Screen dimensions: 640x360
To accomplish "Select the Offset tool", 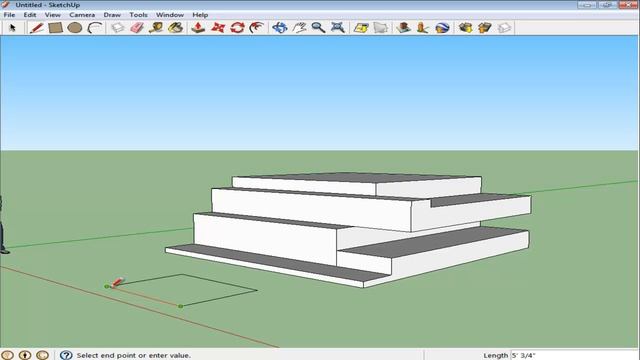I will click(x=257, y=28).
